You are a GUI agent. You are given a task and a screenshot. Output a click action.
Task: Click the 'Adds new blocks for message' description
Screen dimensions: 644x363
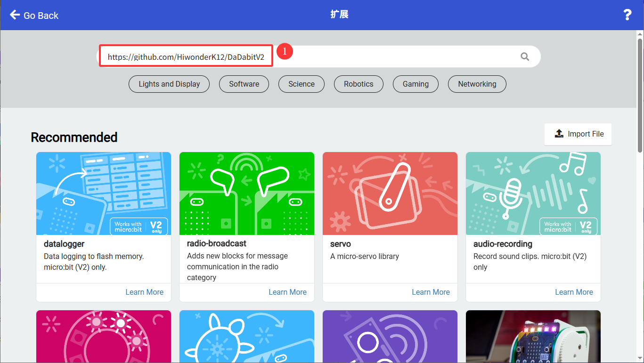click(237, 266)
